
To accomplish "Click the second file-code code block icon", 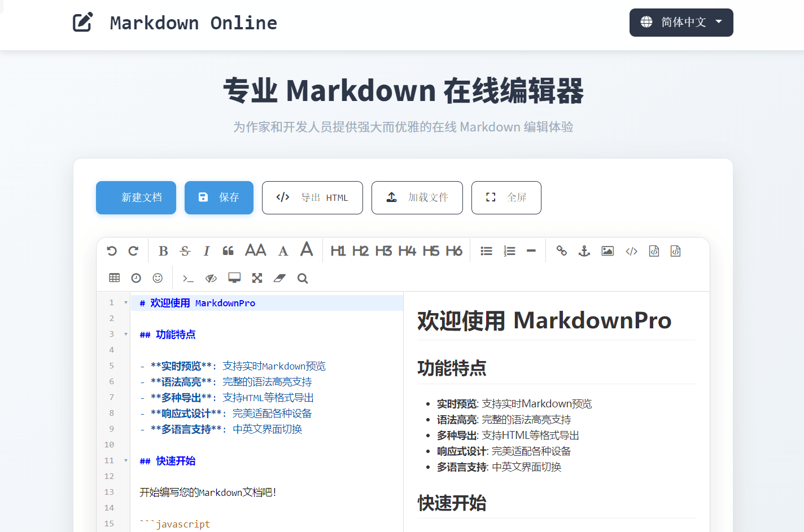I will (675, 251).
